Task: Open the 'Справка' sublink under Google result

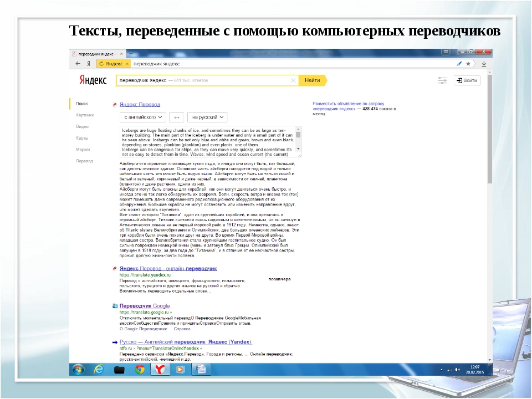Action: 182,329
